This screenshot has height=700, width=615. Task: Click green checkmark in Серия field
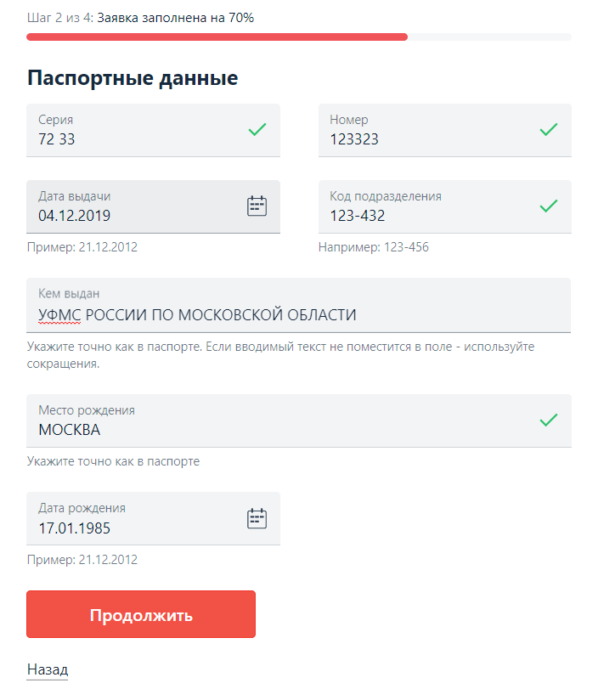[x=257, y=130]
